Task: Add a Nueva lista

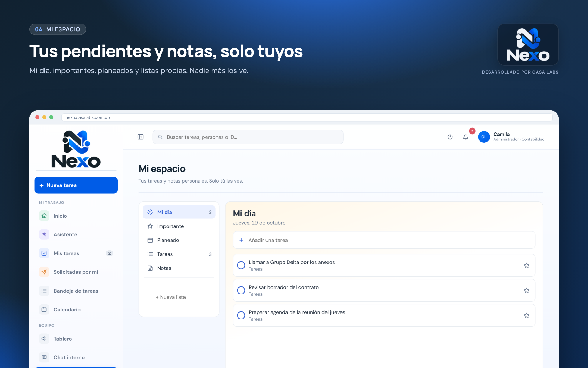Action: (x=171, y=297)
